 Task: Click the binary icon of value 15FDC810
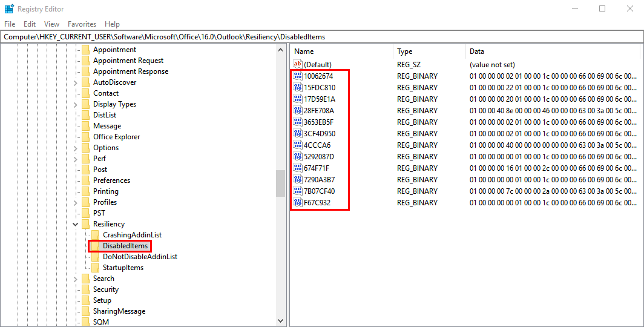(x=298, y=87)
